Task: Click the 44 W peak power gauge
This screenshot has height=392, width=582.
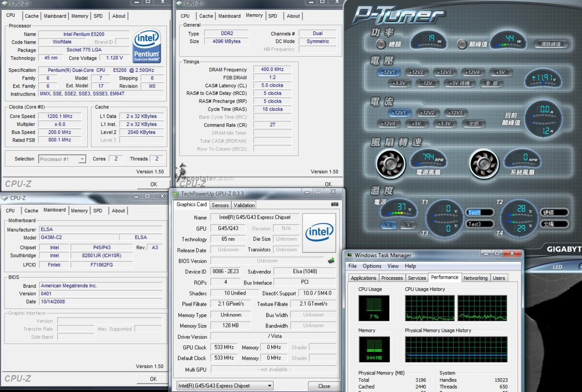Action: (x=508, y=40)
